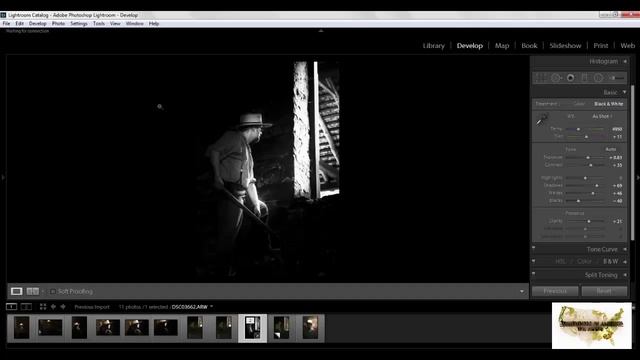
Task: Expand the Split Toning panel
Action: (x=625, y=275)
